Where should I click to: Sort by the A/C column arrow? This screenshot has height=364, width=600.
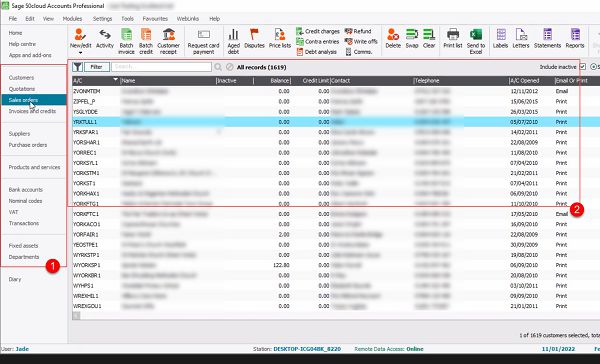116,80
